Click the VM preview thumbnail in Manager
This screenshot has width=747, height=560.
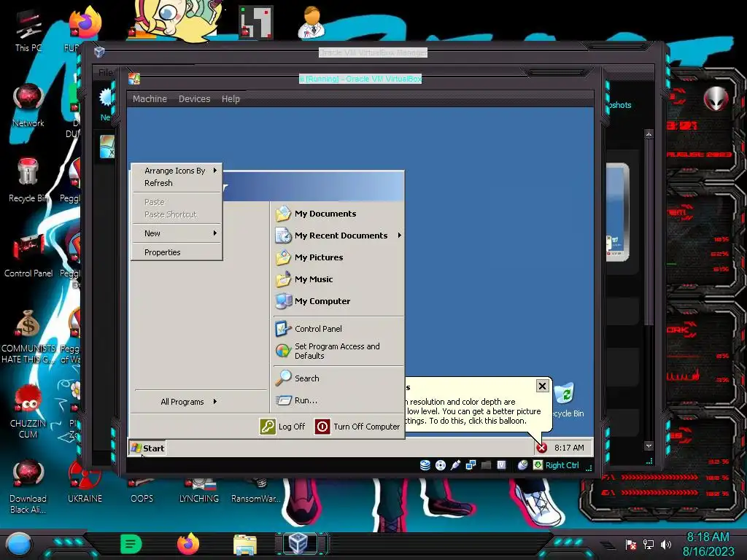coord(617,212)
